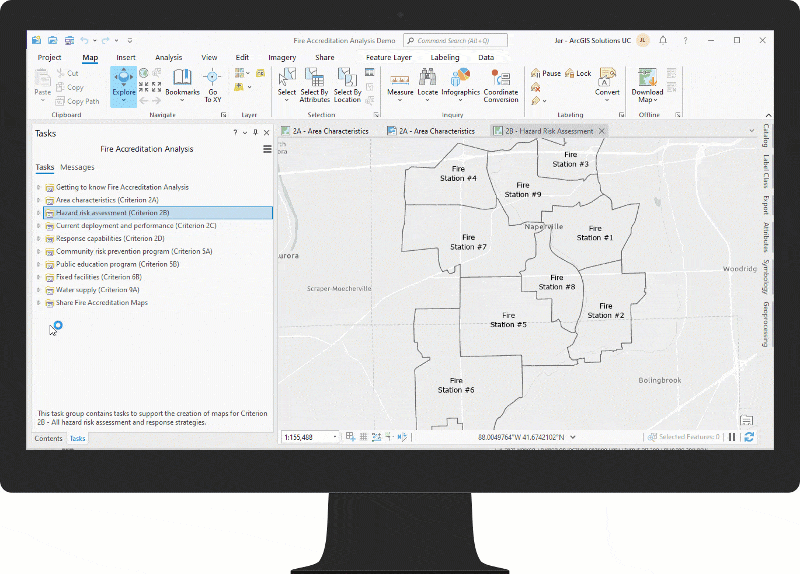800x574 pixels.
Task: Open the coordinate display units dropdown
Action: pos(572,437)
